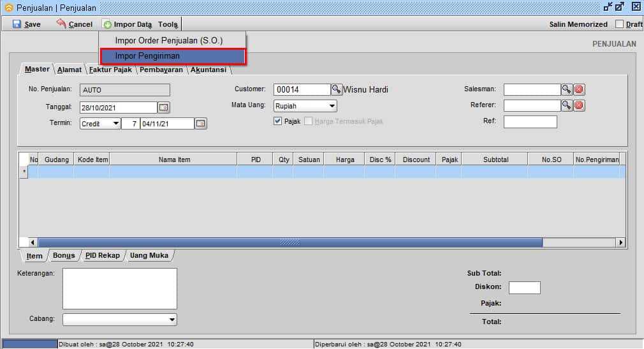The image size is (644, 349).
Task: Search for a customer with magnifier icon
Action: [337, 89]
